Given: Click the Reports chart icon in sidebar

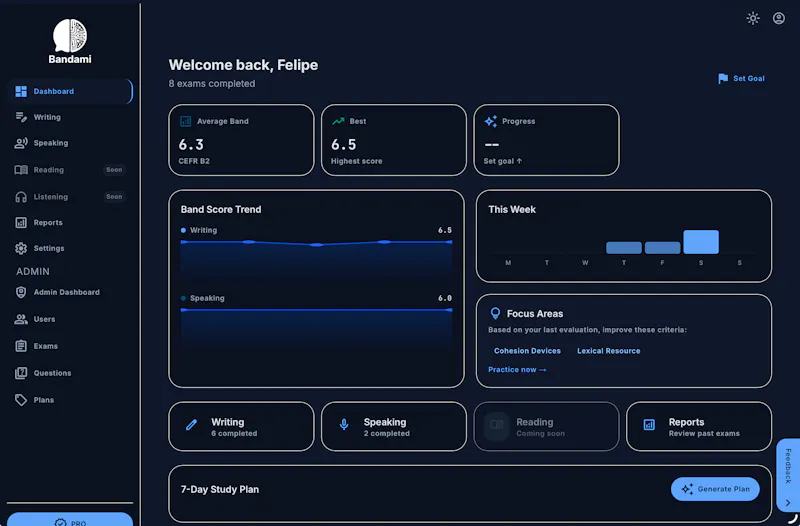Looking at the screenshot, I should click(21, 222).
